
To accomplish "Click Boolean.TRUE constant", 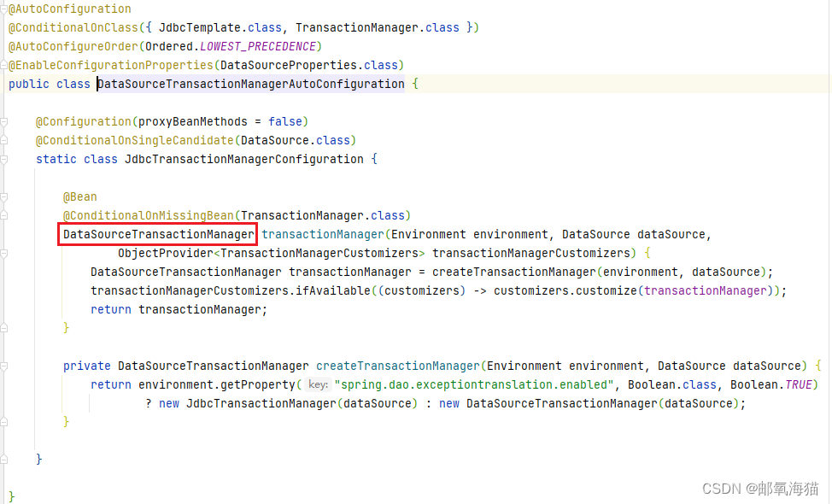I will coord(771,384).
